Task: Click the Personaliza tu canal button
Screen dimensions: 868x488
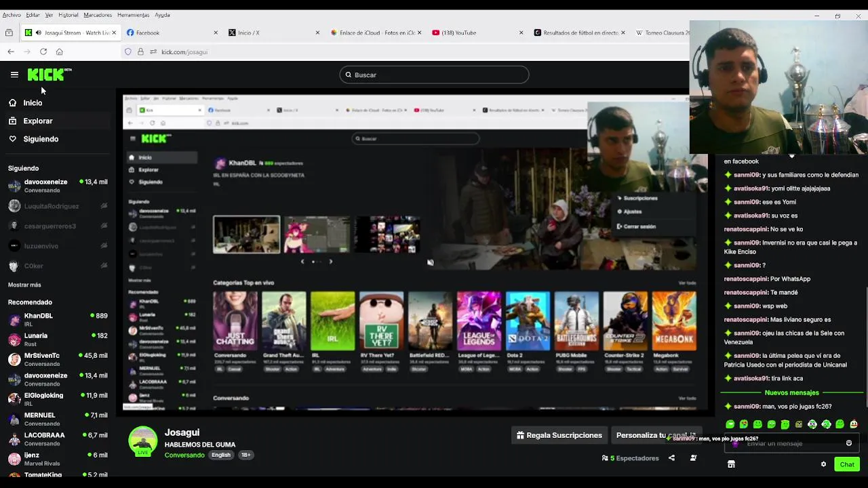Action: pyautogui.click(x=655, y=435)
